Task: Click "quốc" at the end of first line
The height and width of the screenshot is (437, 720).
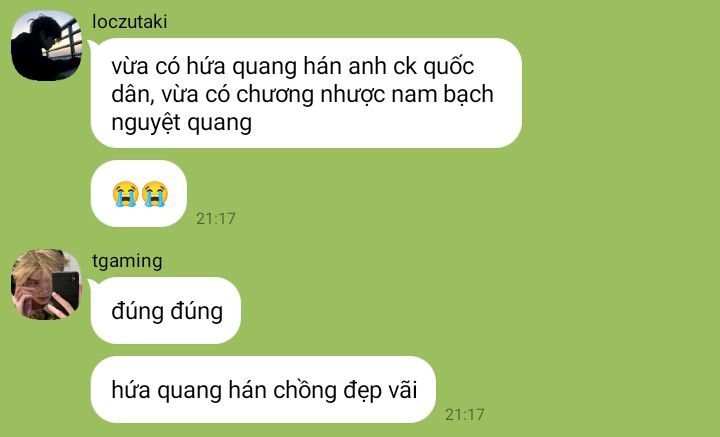Action: tap(448, 67)
